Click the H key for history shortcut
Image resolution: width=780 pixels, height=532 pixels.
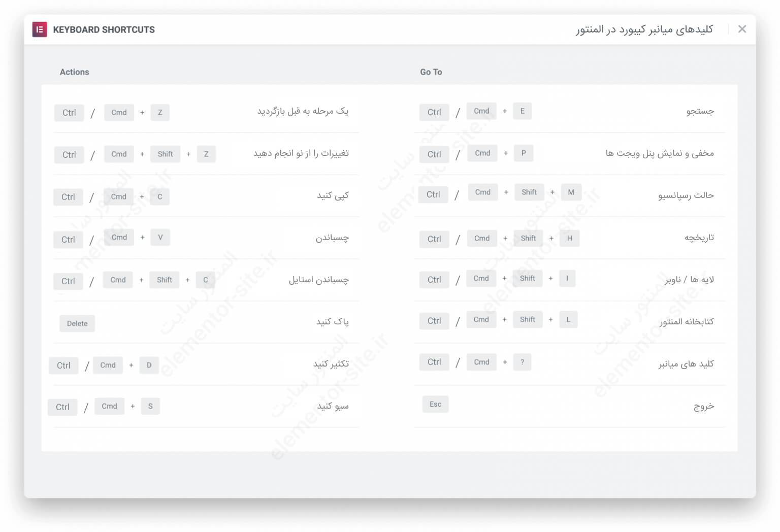coord(569,238)
